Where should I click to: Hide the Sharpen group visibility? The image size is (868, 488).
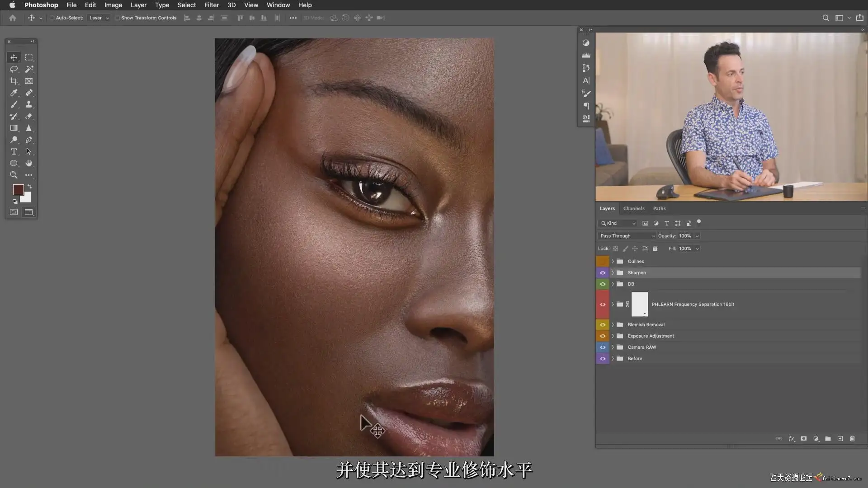coord(603,273)
